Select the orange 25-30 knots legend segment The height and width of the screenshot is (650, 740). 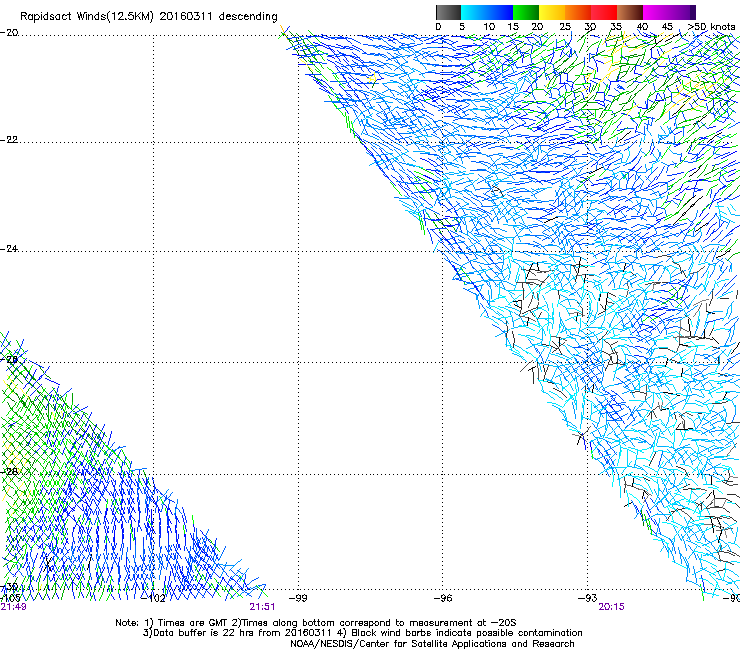(578, 12)
